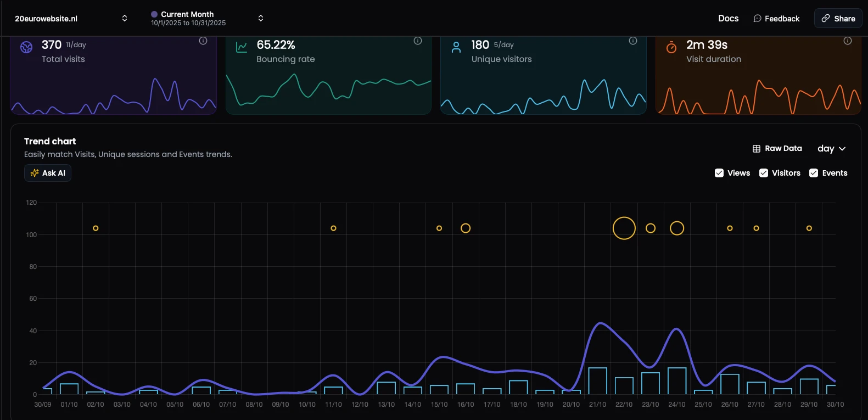Image resolution: width=868 pixels, height=420 pixels.
Task: Uncheck the Views checkbox
Action: pos(719,173)
